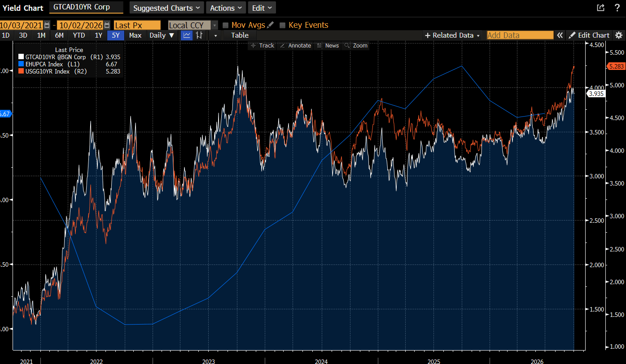Enable the Mov Avgs checkbox

tap(226, 26)
